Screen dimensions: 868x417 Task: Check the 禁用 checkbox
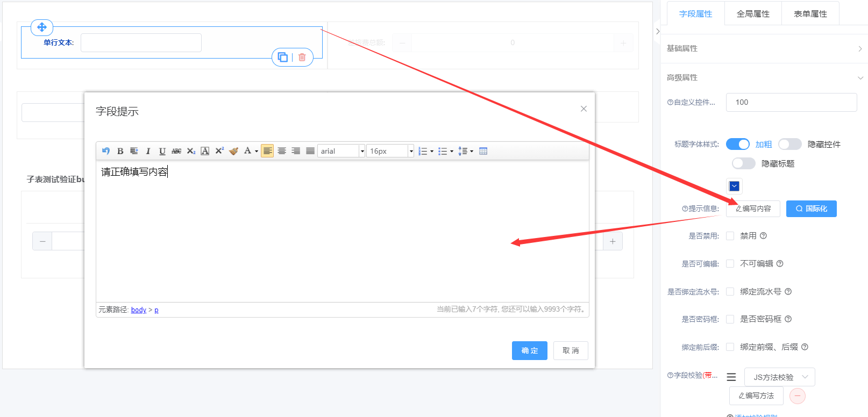730,236
